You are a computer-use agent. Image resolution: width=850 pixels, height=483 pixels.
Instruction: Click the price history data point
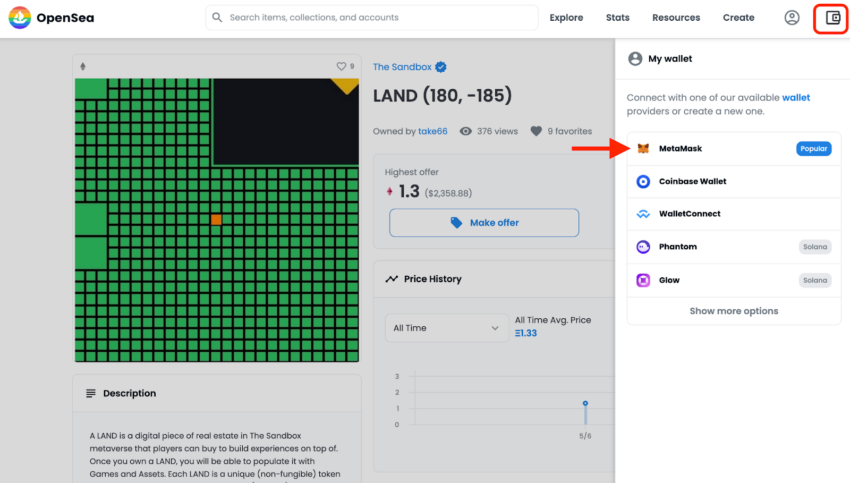[x=585, y=403]
